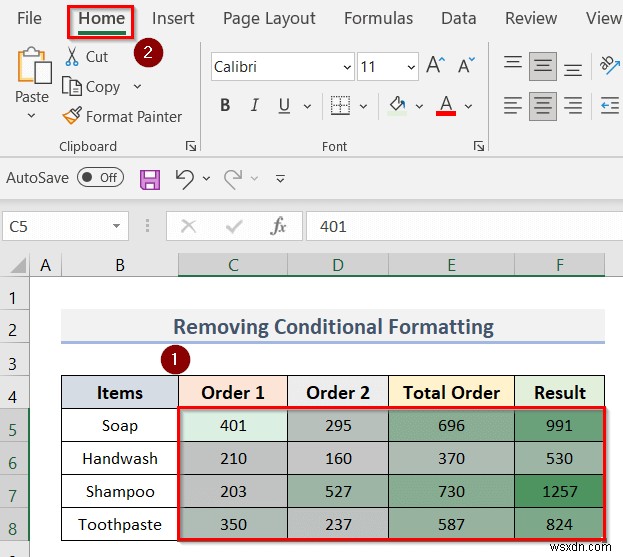Save workbook with purple floppy icon
This screenshot has height=557, width=623.
[x=150, y=179]
